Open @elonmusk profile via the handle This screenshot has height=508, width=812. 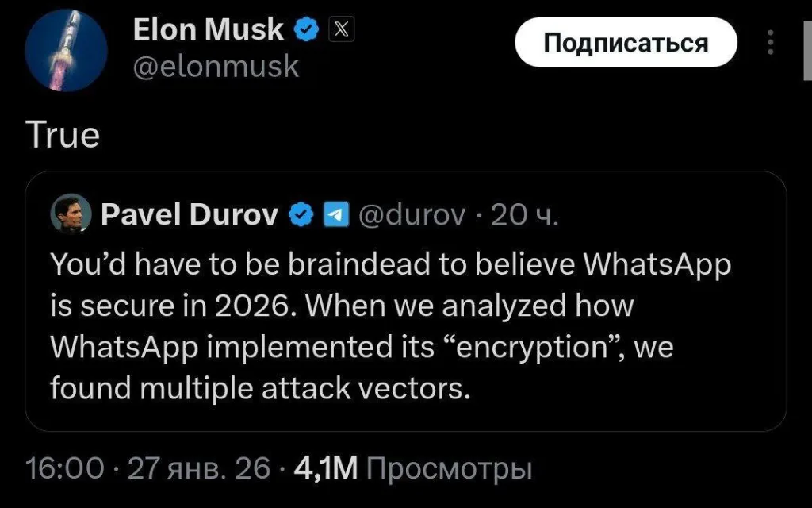pos(216,67)
